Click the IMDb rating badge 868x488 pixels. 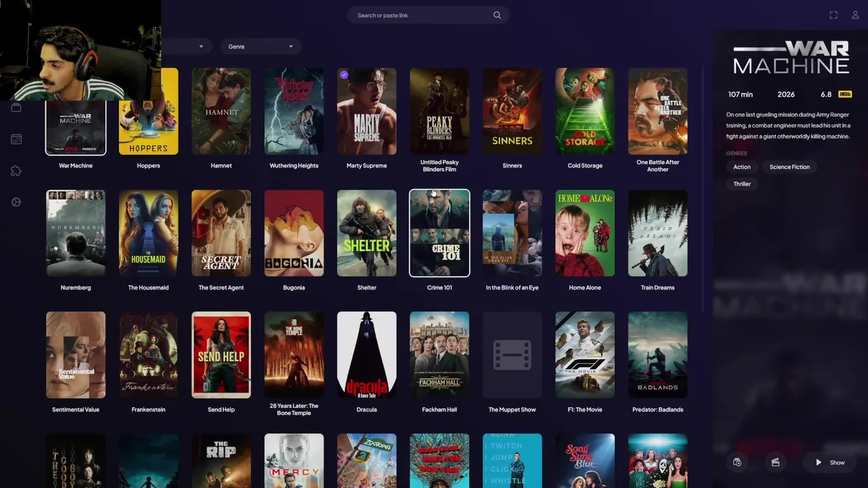(845, 94)
